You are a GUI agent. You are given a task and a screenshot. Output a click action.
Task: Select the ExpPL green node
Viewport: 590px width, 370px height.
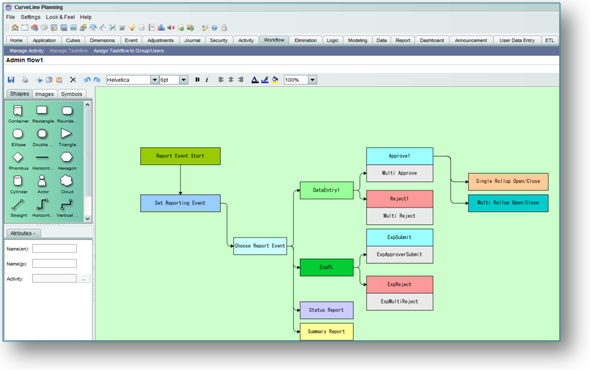(x=327, y=267)
